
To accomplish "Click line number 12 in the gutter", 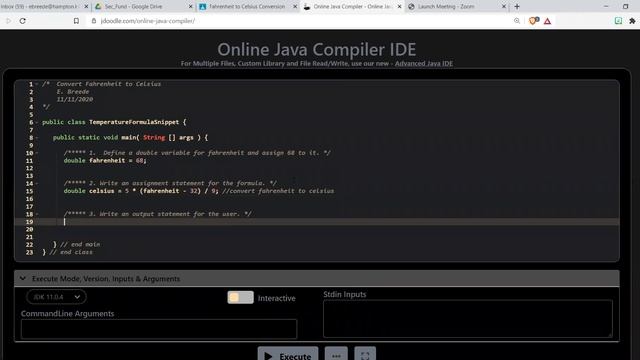I will pos(29,168).
